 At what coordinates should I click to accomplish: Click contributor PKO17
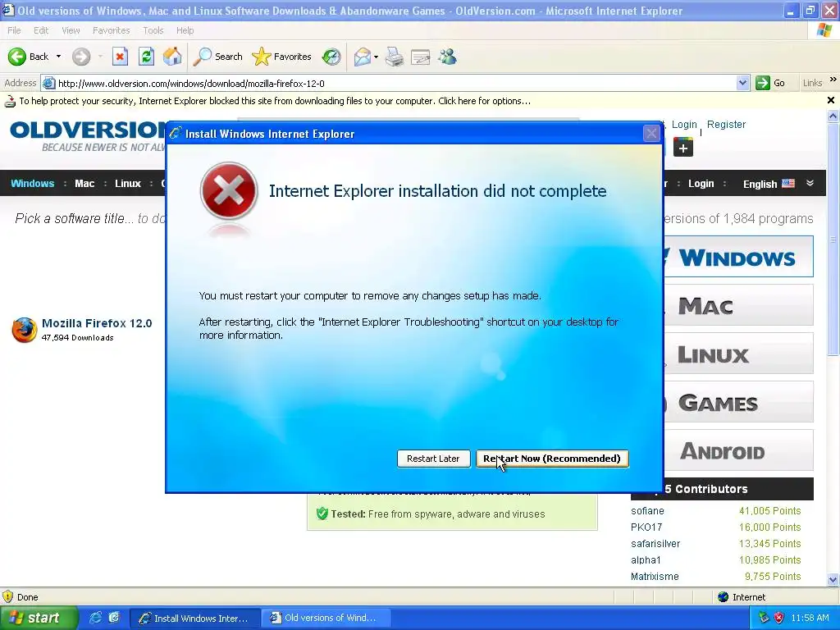pos(646,527)
